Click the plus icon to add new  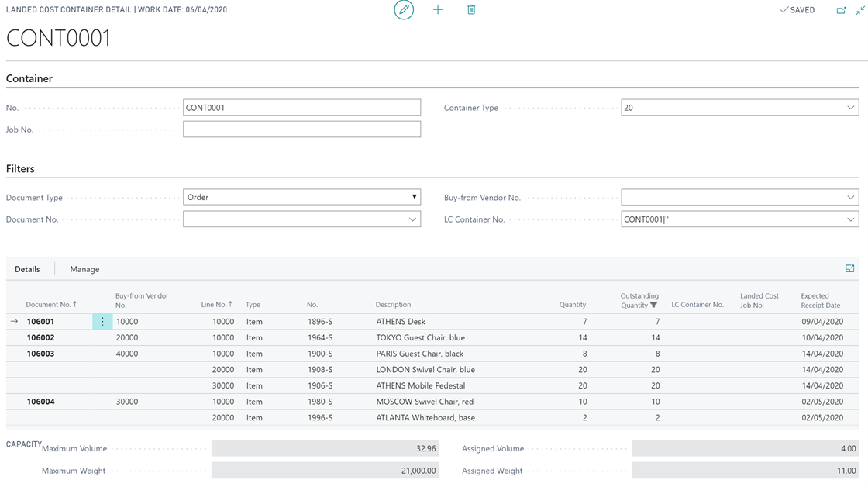pyautogui.click(x=438, y=10)
